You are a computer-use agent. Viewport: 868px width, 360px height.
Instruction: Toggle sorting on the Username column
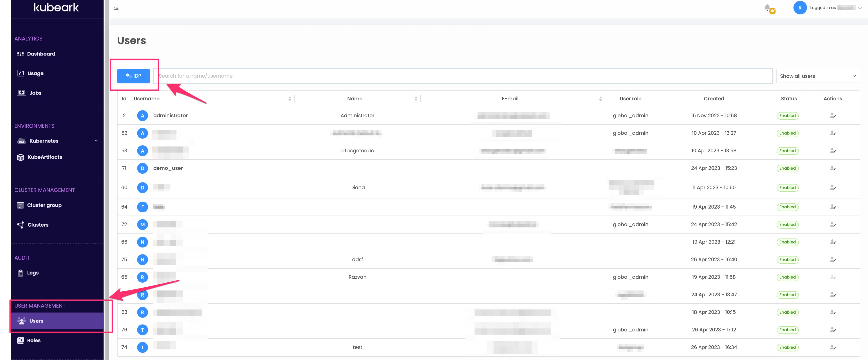[x=289, y=98]
